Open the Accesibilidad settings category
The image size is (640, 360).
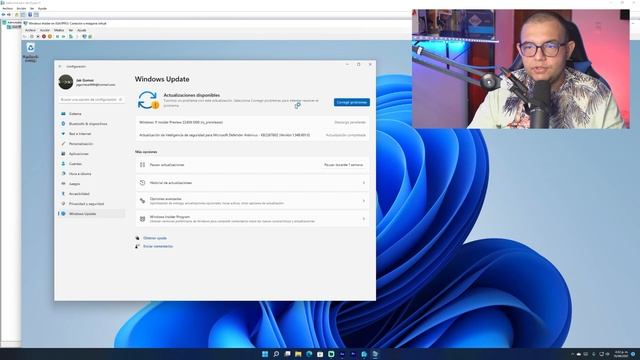[x=91, y=194]
